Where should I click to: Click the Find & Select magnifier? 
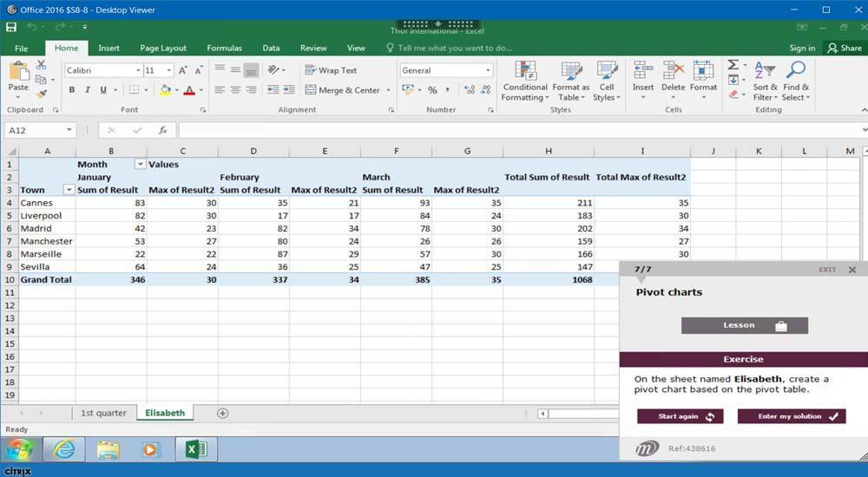(x=795, y=81)
